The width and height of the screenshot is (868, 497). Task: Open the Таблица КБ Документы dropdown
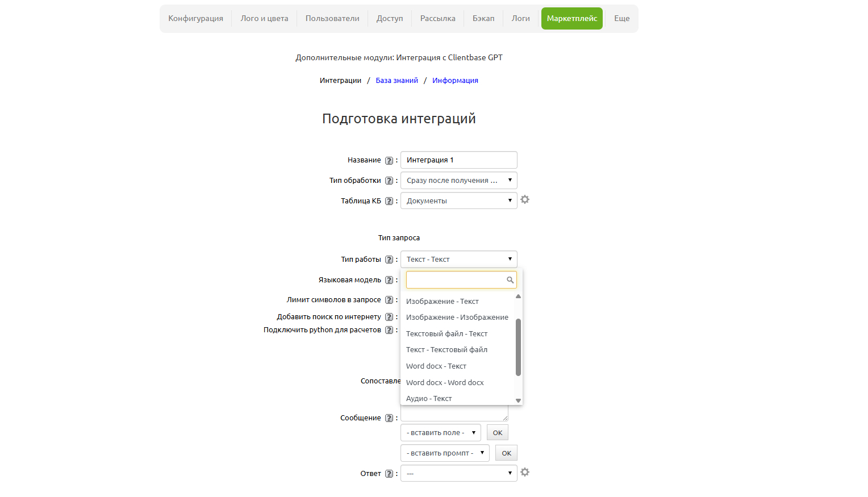tap(459, 201)
